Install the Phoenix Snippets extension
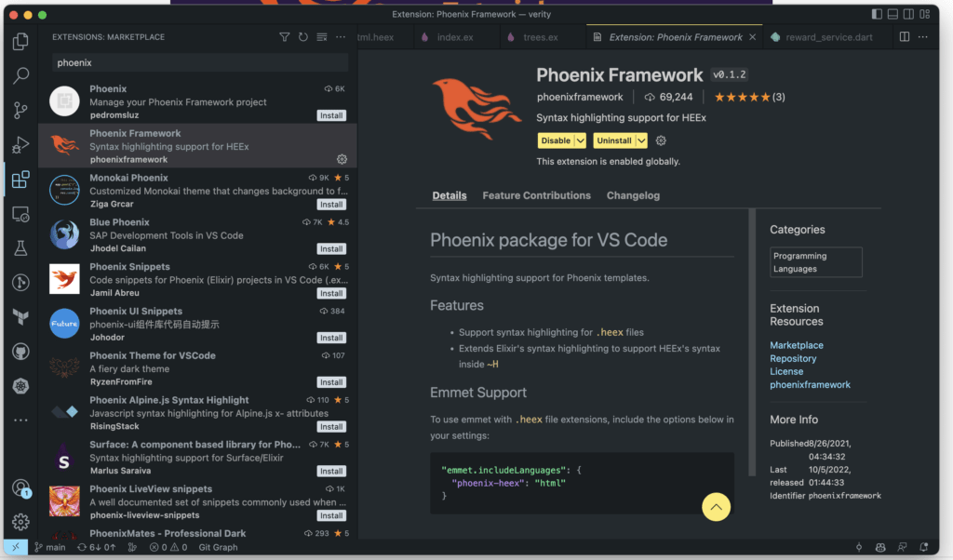The image size is (953, 560). [x=331, y=293]
